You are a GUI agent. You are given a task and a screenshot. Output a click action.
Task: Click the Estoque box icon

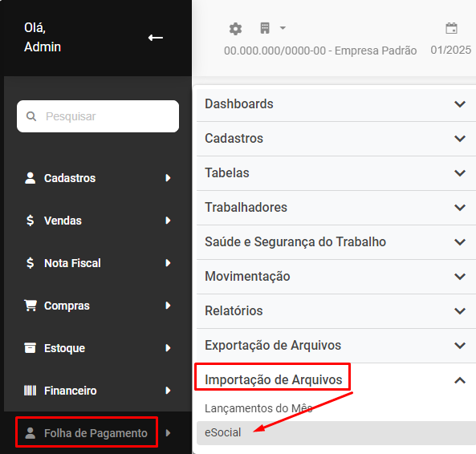click(x=30, y=348)
